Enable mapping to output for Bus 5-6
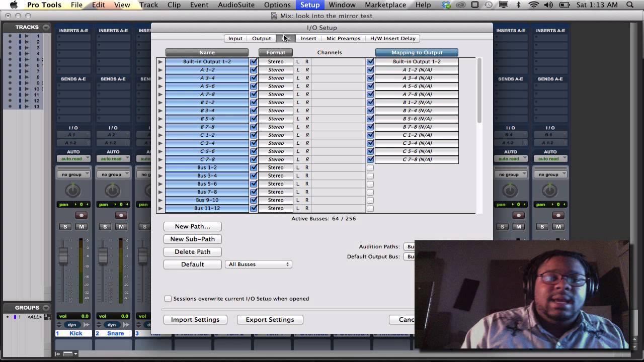The image size is (644, 362). (370, 184)
